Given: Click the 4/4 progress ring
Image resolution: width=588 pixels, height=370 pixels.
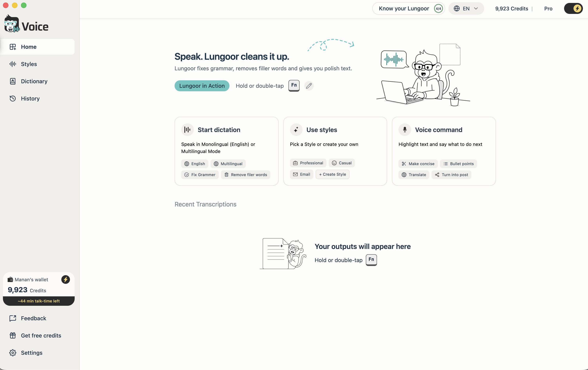Looking at the screenshot, I should click(438, 9).
